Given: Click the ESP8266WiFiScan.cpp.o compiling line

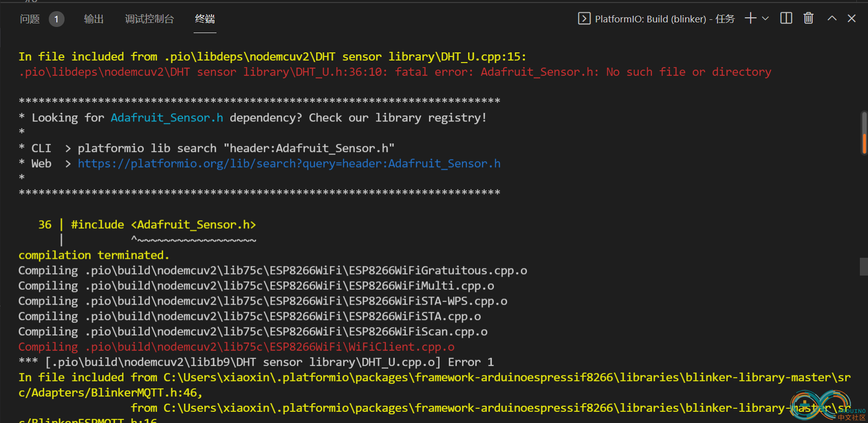Looking at the screenshot, I should (253, 331).
